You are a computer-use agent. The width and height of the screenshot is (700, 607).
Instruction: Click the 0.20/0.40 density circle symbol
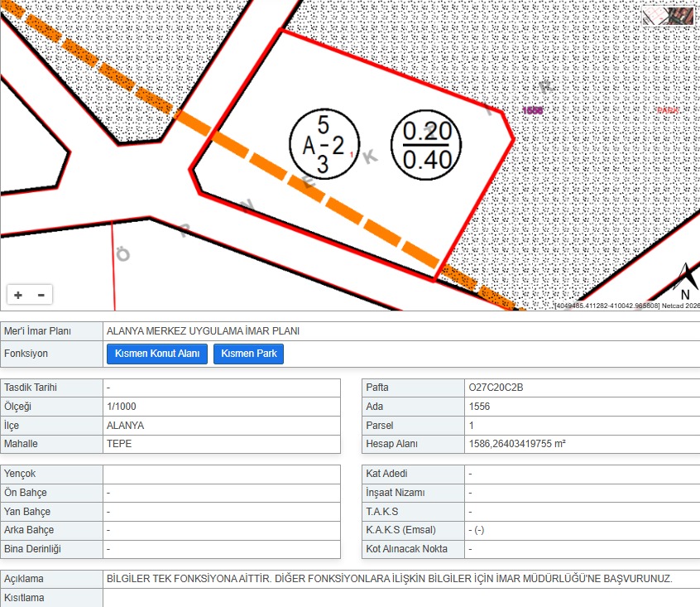426,145
